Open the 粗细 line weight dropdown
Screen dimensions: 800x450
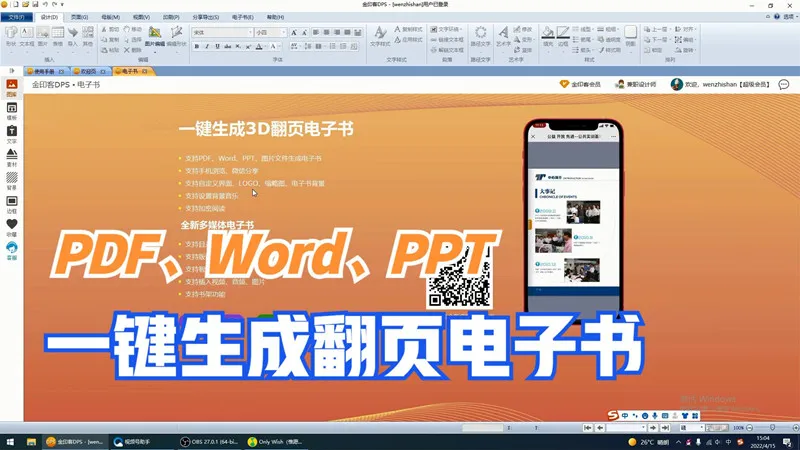coord(609,30)
